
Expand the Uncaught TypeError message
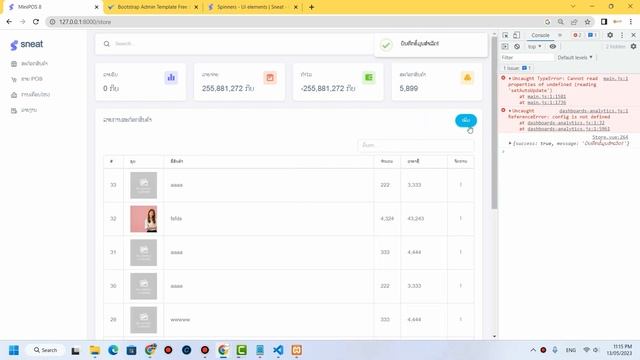(x=510, y=78)
